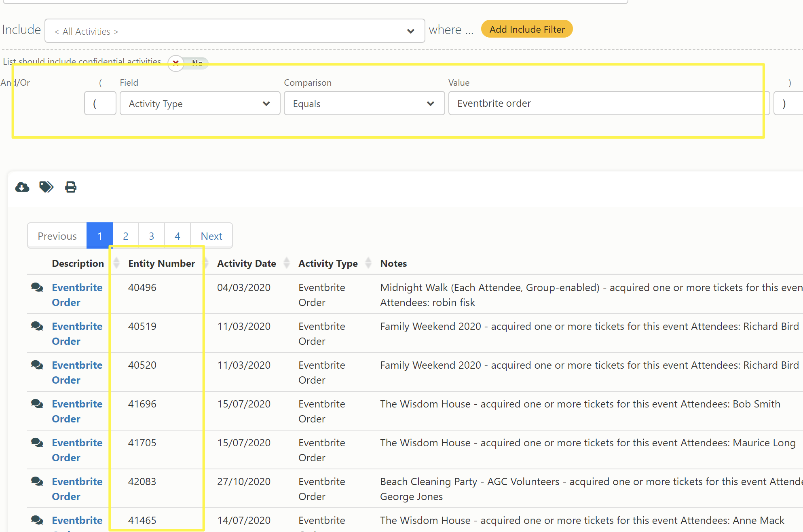This screenshot has width=803, height=532.
Task: Open Eventbrite Order link for entity 41705
Action: click(x=77, y=450)
